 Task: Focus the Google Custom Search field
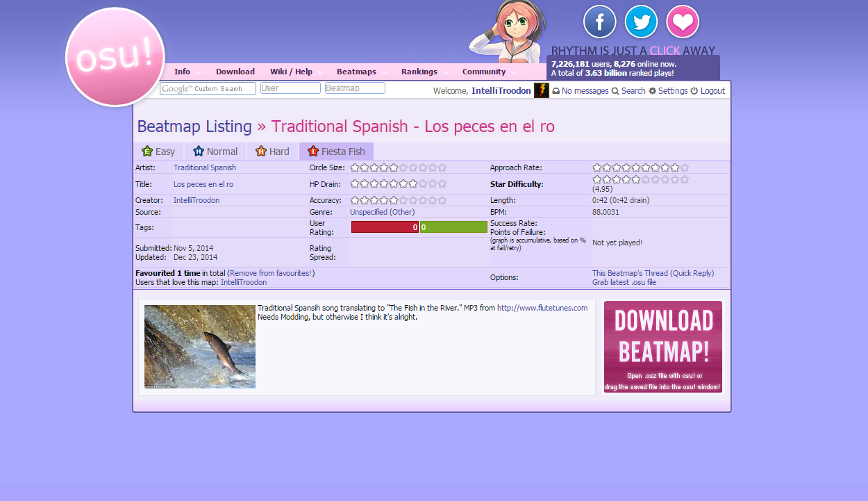coord(208,88)
